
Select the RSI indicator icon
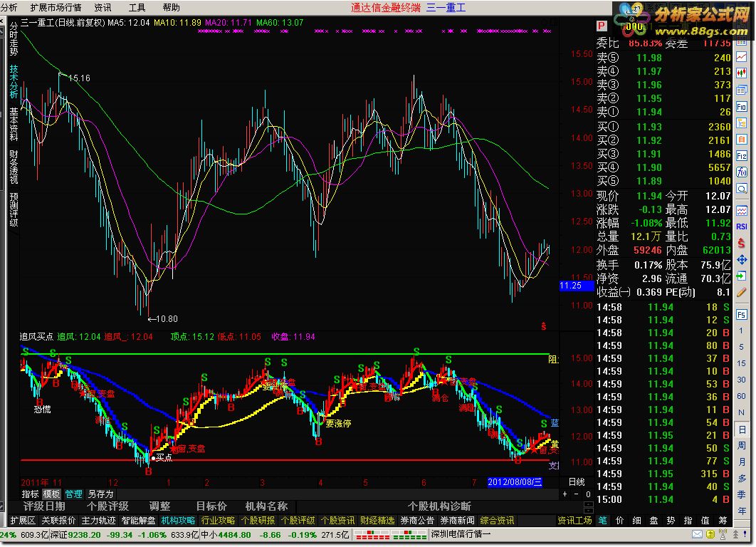(742, 226)
